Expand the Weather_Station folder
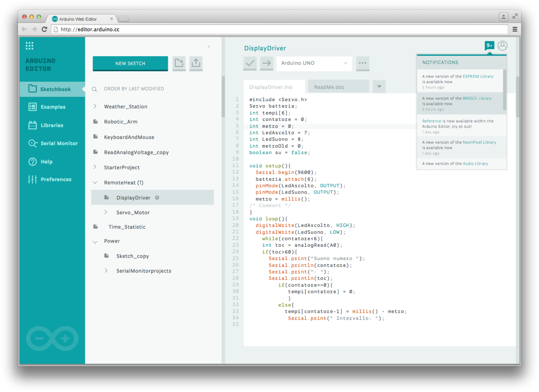The height and width of the screenshot is (392, 539). click(x=95, y=106)
